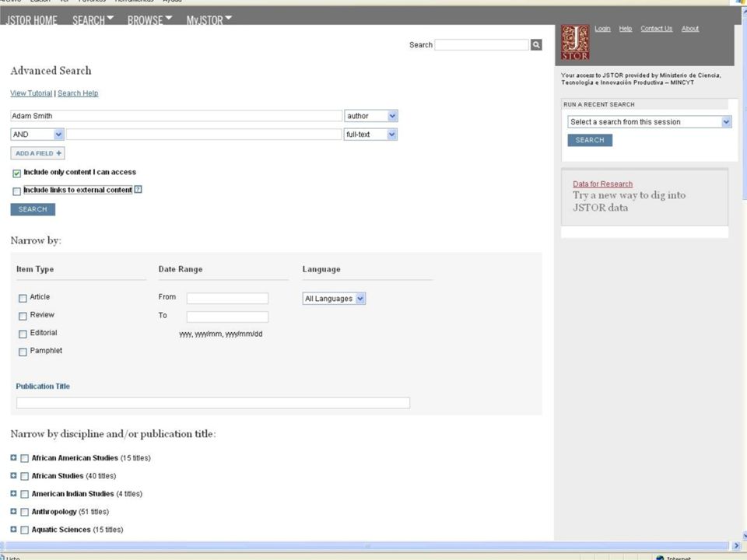
Task: Click the Internet zone status bar icon
Action: (x=660, y=558)
